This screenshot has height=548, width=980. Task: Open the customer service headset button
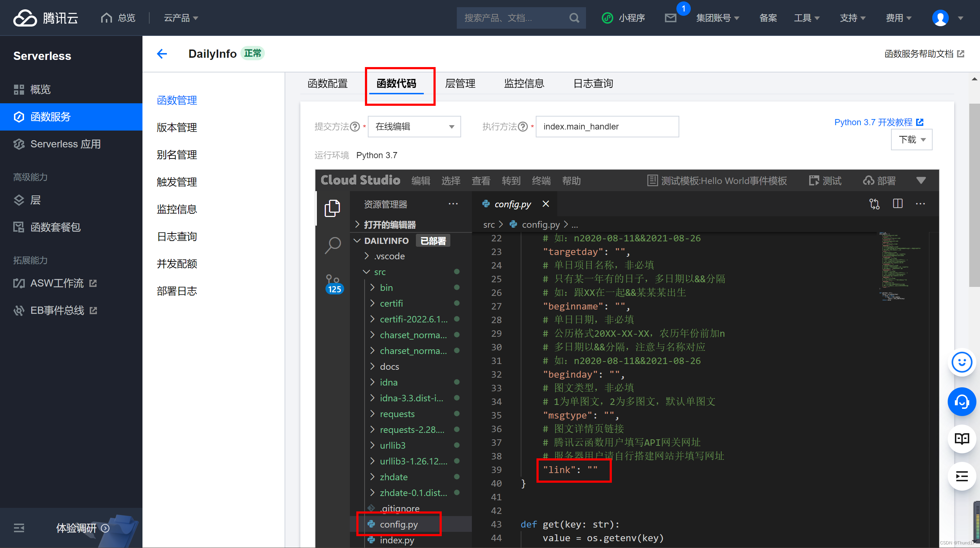click(961, 401)
